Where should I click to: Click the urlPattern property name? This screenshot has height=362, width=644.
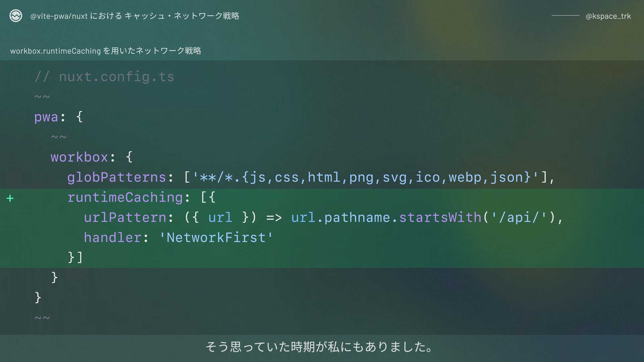[x=125, y=218]
